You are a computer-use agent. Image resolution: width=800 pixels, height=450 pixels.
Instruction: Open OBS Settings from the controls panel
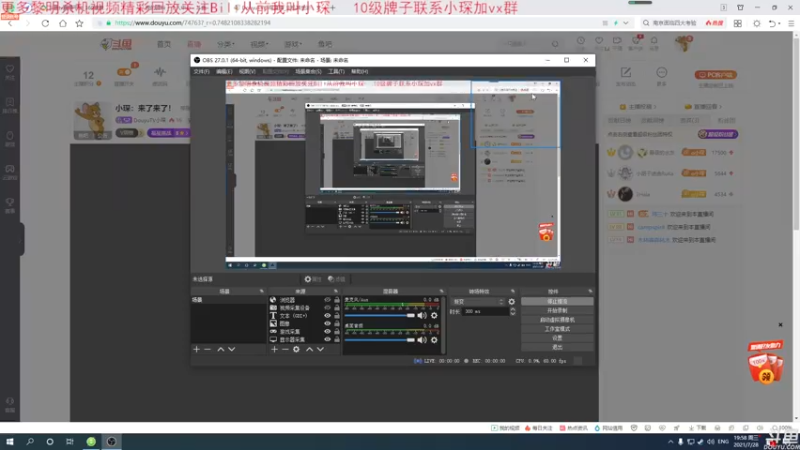click(557, 338)
